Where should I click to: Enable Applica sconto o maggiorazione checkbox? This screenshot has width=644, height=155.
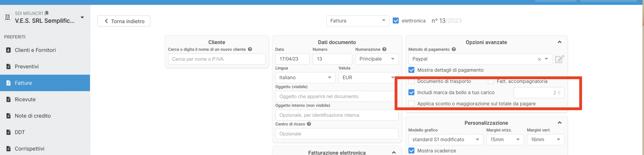pos(412,104)
